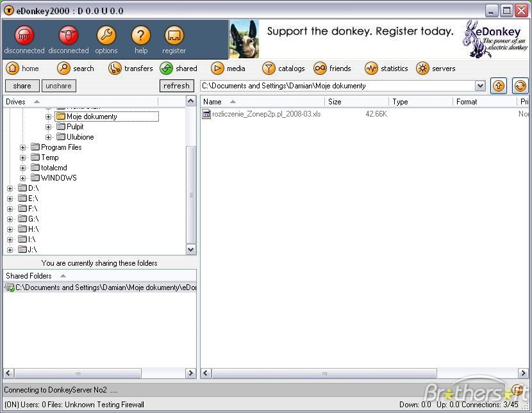Click the refresh button

(176, 86)
